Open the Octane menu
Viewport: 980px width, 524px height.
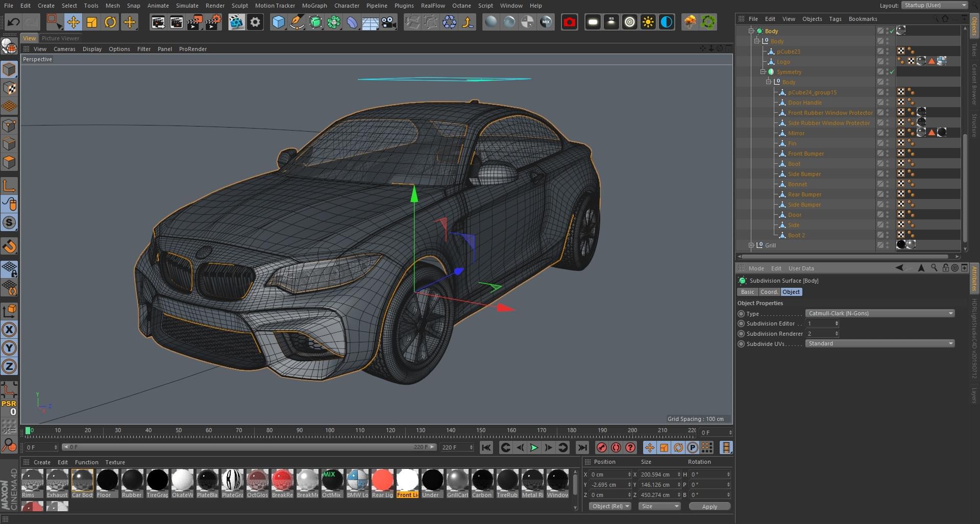(461, 6)
